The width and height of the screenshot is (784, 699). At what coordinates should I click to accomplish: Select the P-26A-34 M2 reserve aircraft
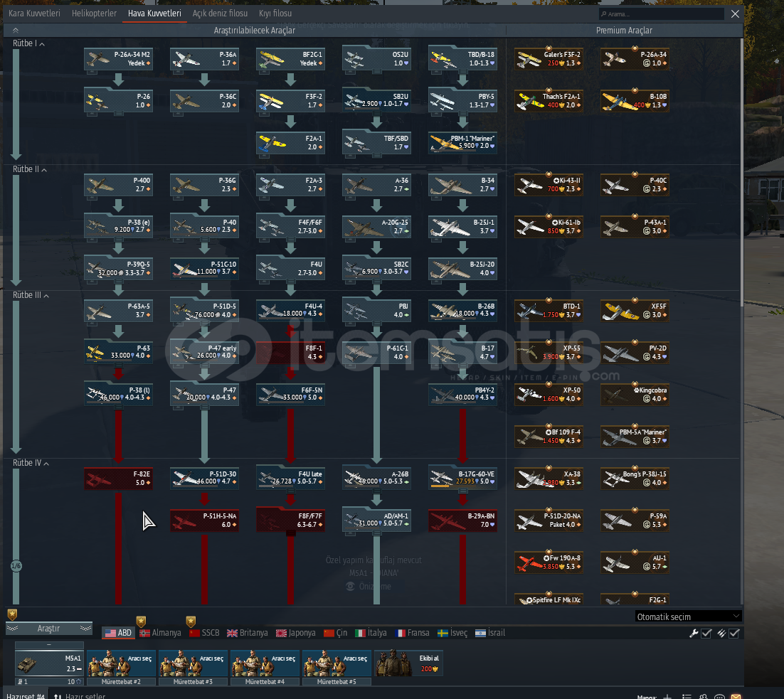pyautogui.click(x=119, y=59)
